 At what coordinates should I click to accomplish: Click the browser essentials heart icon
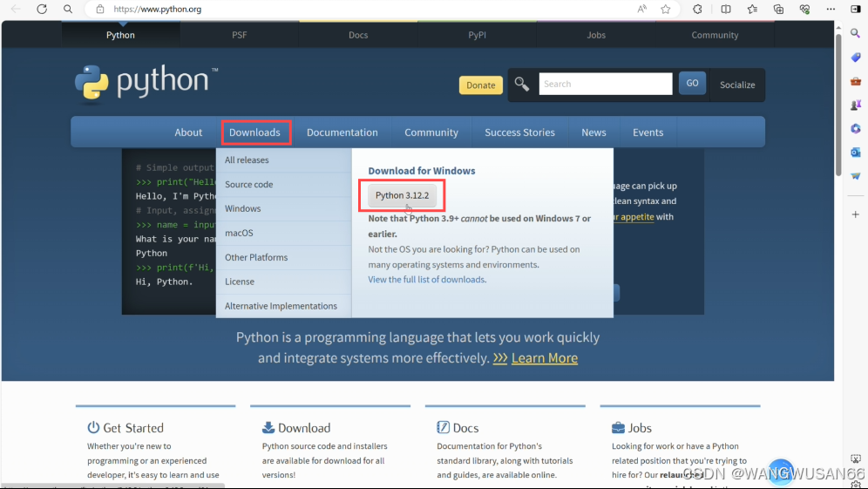tap(805, 9)
